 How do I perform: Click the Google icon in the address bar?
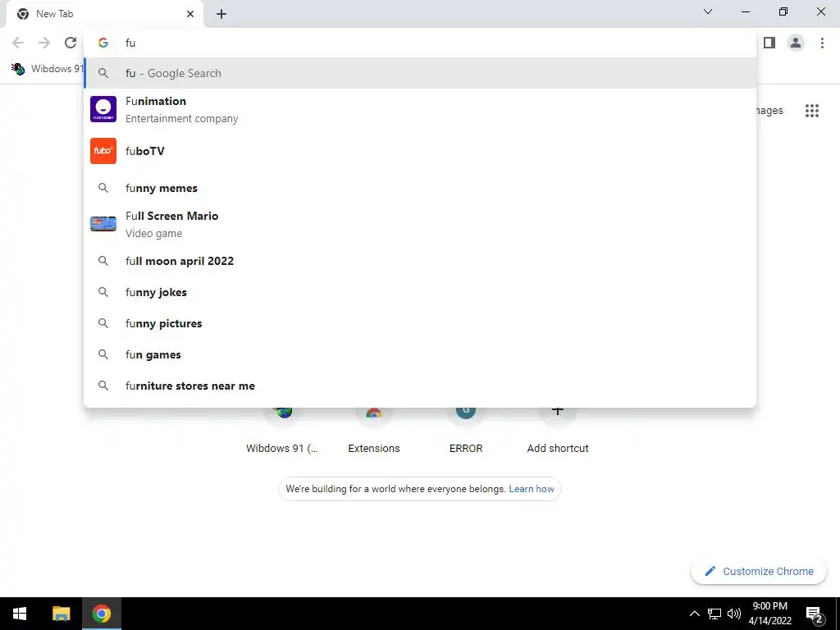point(103,43)
